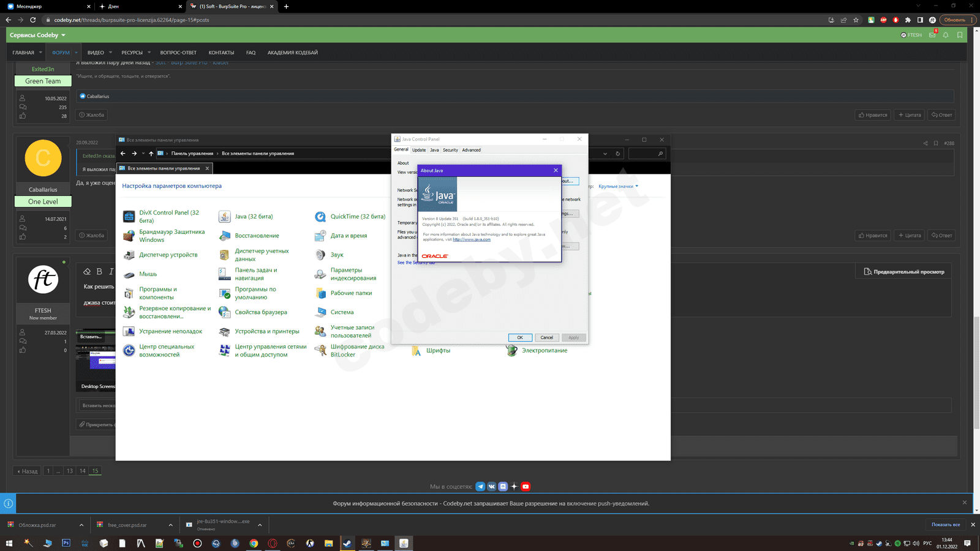Go to page 14 of the thread

[82, 471]
